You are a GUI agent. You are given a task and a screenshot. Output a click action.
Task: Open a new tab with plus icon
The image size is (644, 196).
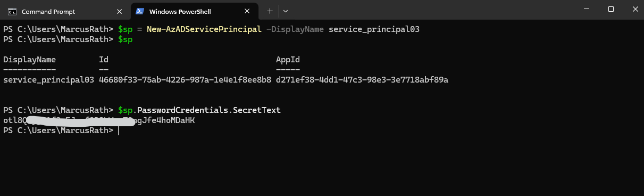(270, 11)
